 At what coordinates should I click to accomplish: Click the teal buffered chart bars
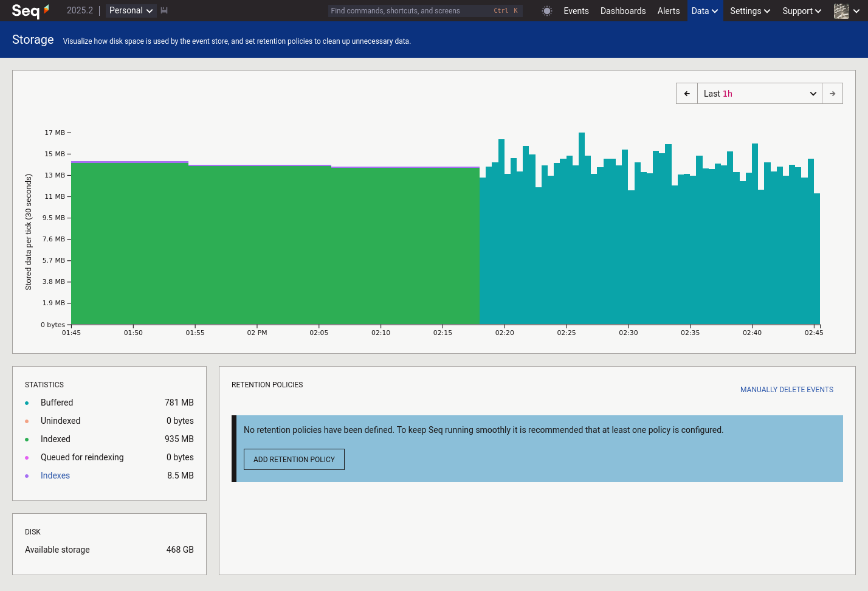click(x=650, y=243)
